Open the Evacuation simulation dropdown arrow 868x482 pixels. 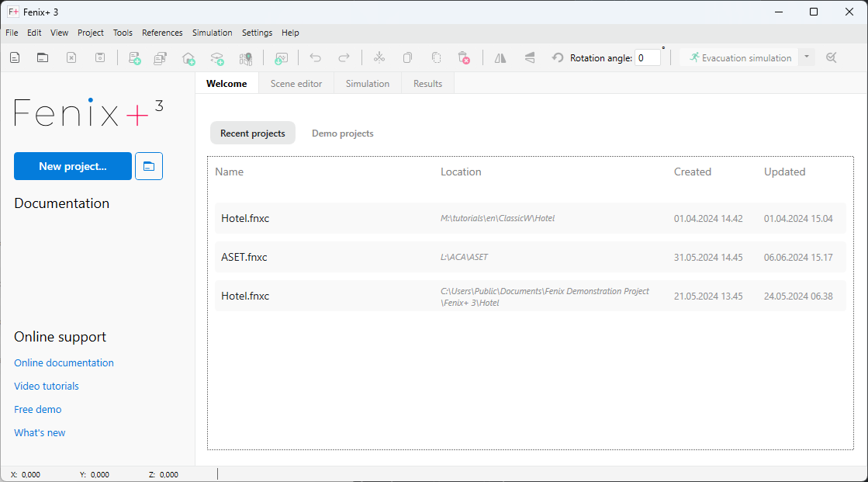click(806, 57)
